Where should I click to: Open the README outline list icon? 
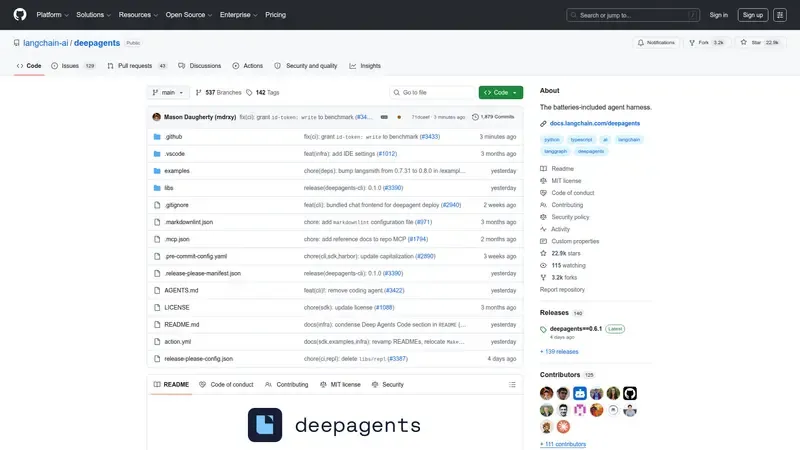click(512, 385)
